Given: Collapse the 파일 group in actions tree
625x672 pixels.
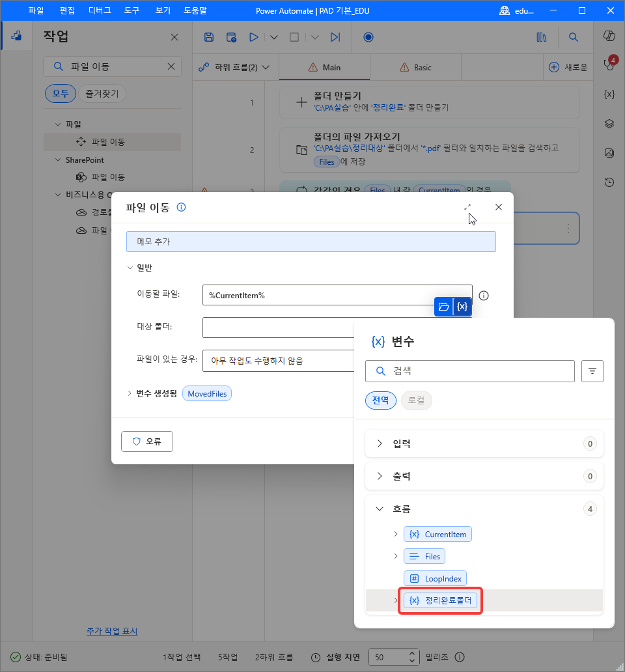Looking at the screenshot, I should 58,124.
